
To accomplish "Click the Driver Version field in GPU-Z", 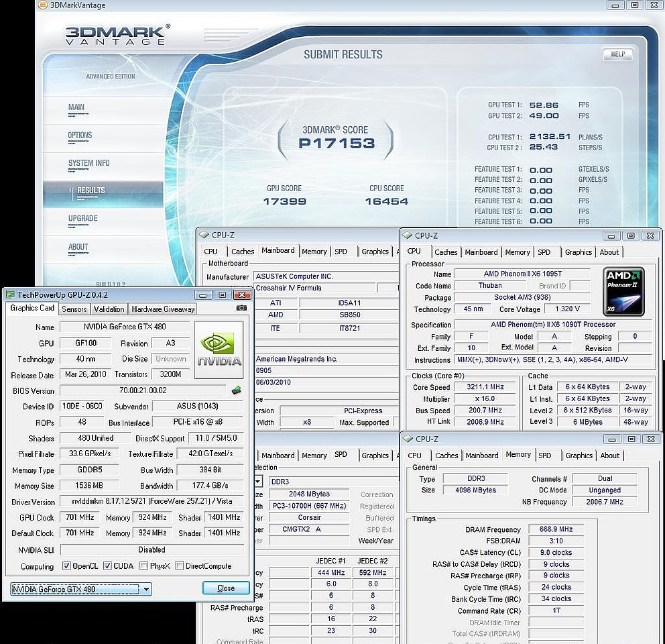I will coord(152,501).
